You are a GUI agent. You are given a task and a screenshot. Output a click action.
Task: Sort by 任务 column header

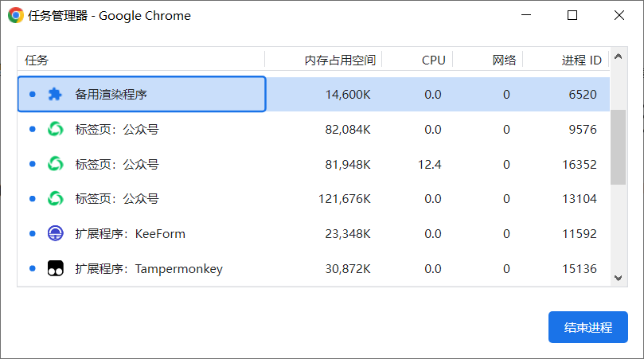coord(37,60)
